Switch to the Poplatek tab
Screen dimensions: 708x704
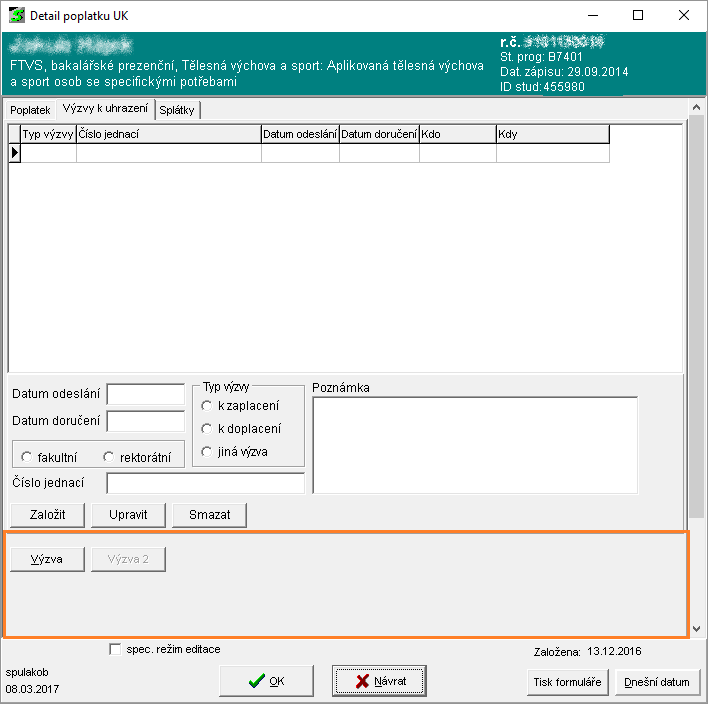(30, 110)
